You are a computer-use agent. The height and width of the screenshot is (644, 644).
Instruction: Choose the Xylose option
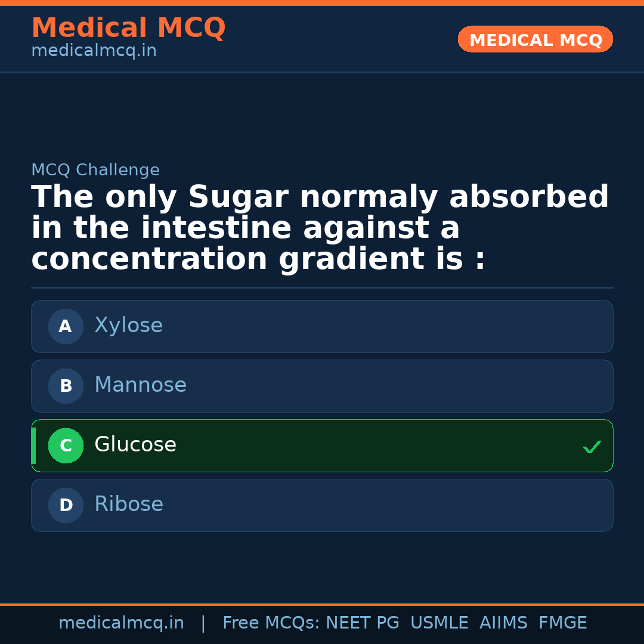pos(128,326)
